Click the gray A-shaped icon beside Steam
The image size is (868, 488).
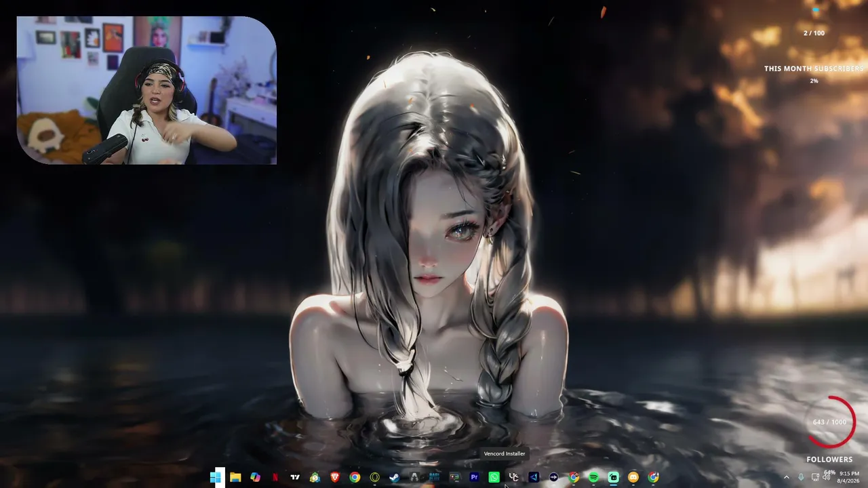[x=414, y=477]
